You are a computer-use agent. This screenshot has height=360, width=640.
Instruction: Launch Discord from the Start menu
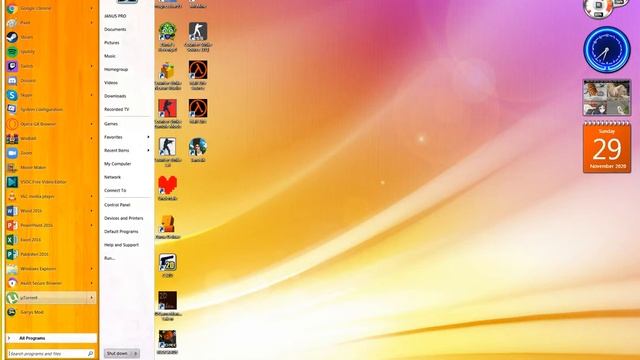(x=51, y=81)
